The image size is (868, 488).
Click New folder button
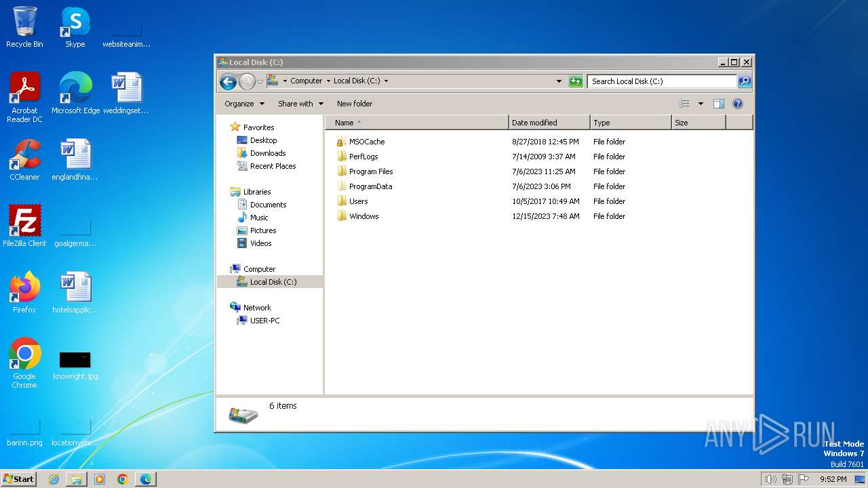(355, 104)
